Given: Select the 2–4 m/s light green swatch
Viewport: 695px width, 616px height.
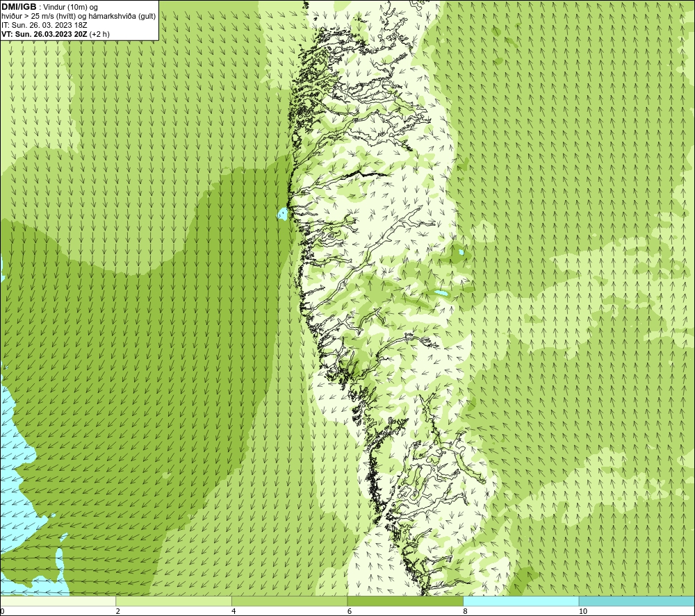Looking at the screenshot, I should point(174,601).
